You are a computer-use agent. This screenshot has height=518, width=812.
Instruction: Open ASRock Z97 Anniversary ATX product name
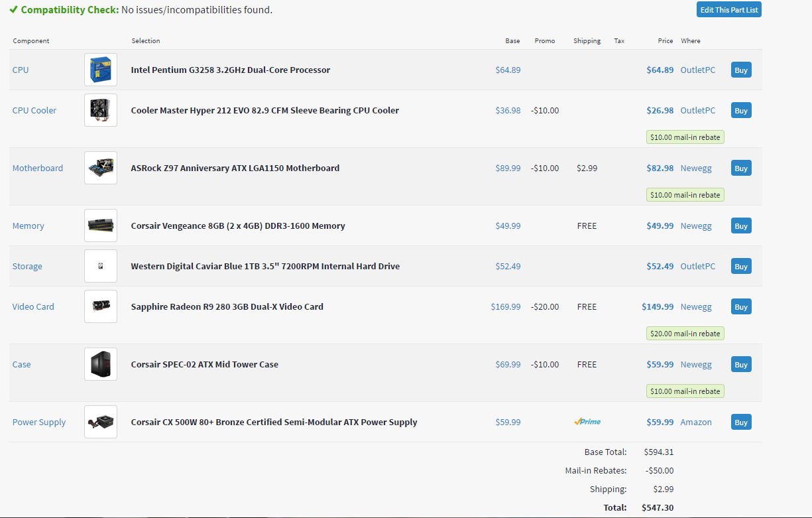point(235,168)
